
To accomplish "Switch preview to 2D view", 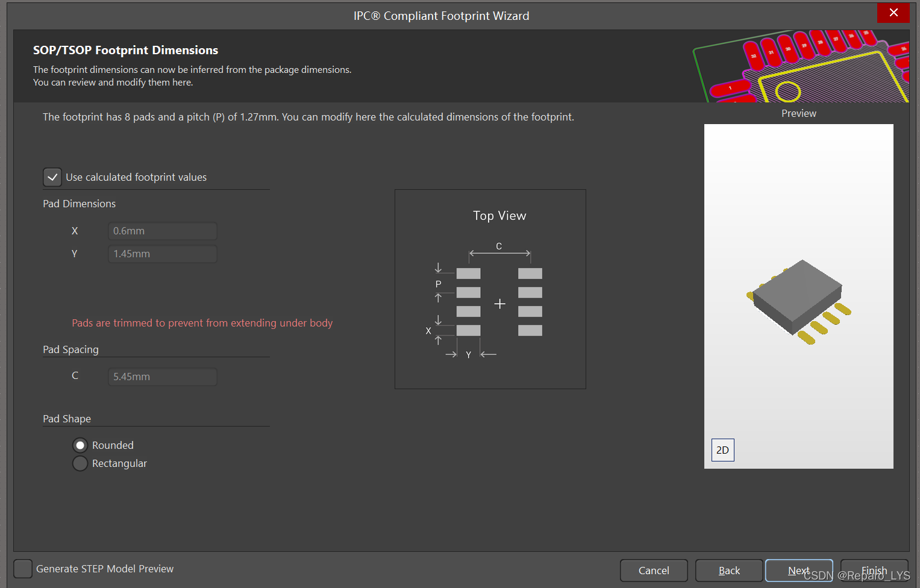I will (722, 450).
